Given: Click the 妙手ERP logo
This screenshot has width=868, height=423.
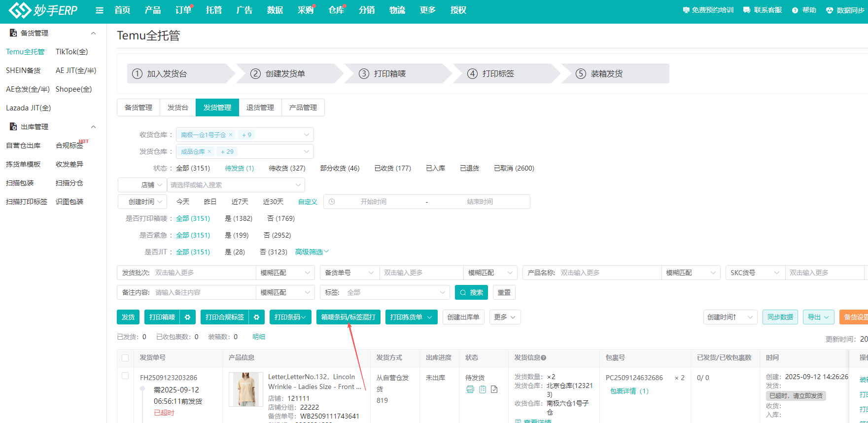Looking at the screenshot, I should click(43, 10).
